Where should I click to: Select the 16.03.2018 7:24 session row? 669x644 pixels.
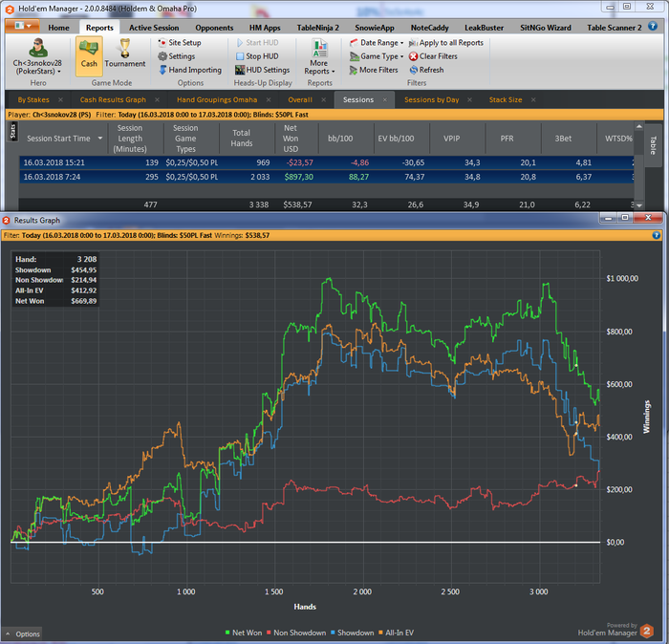pyautogui.click(x=327, y=177)
